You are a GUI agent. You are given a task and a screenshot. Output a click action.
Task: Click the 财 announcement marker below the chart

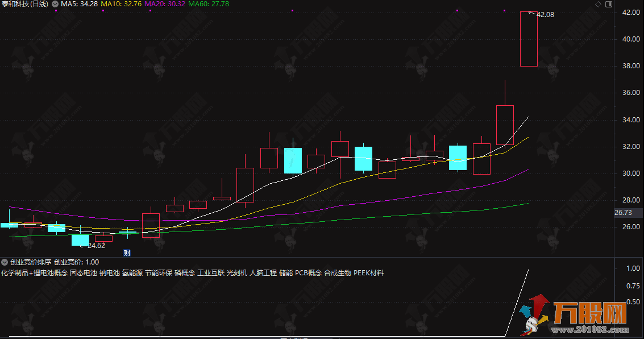pos(126,253)
